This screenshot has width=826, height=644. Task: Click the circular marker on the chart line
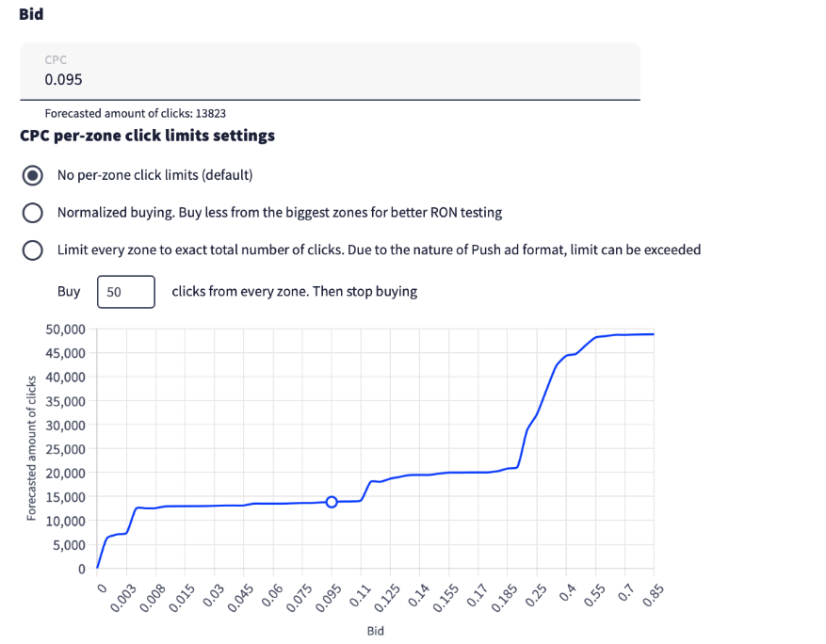pyautogui.click(x=332, y=502)
